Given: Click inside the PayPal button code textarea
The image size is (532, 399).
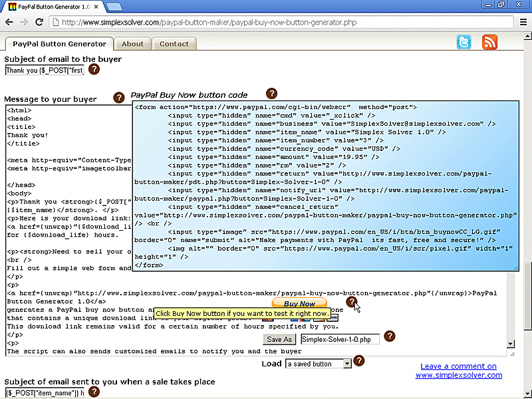Looking at the screenshot, I should click(x=326, y=186).
